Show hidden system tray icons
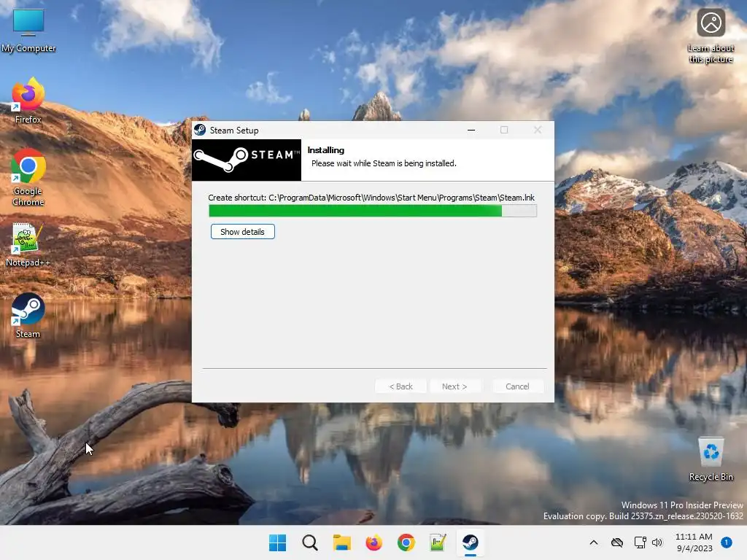747x560 pixels. 594,542
